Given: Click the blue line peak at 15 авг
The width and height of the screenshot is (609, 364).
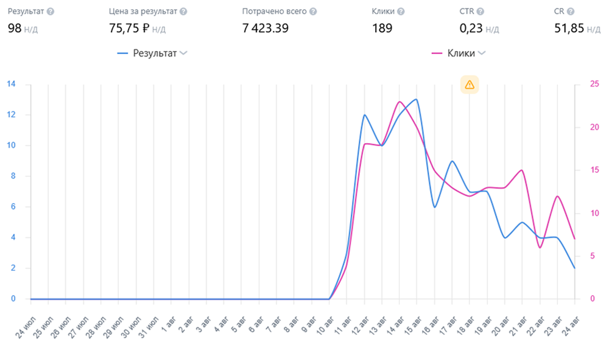Looking at the screenshot, I should click(x=417, y=99).
